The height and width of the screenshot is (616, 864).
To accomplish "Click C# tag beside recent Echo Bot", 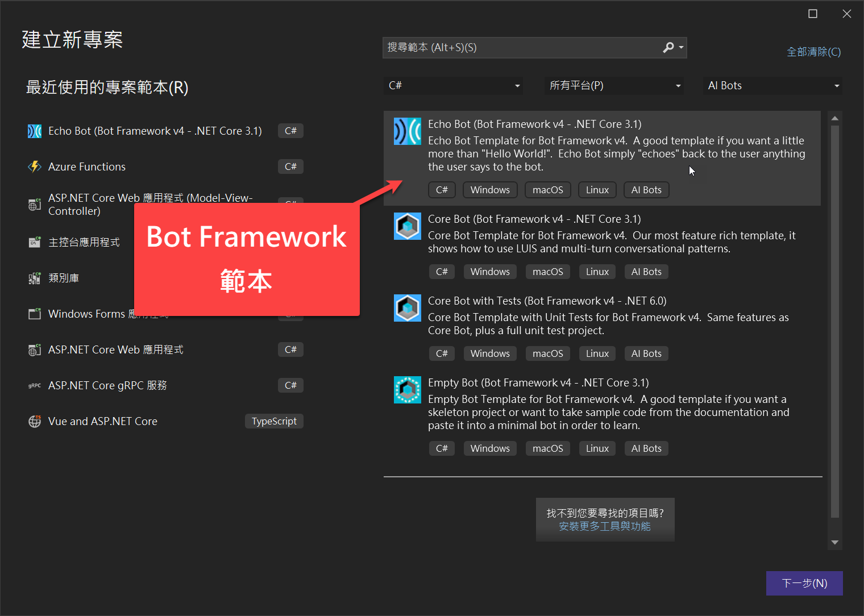I will click(x=290, y=131).
